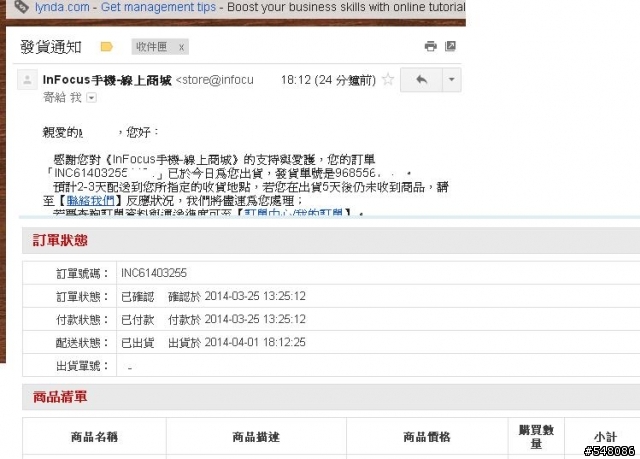Image resolution: width=640 pixels, height=459 pixels.
Task: Open email in new window icon
Action: [450, 46]
